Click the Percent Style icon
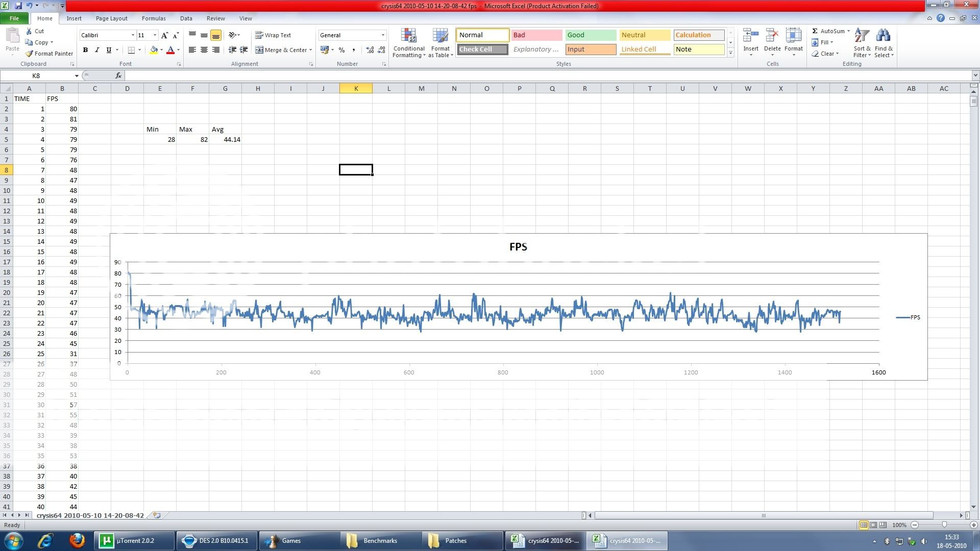 (341, 50)
